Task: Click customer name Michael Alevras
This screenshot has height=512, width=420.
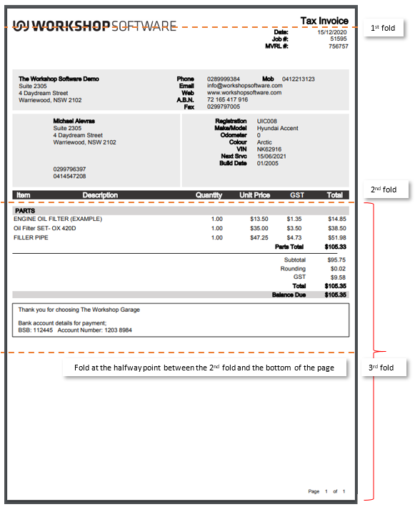Action: 74,121
